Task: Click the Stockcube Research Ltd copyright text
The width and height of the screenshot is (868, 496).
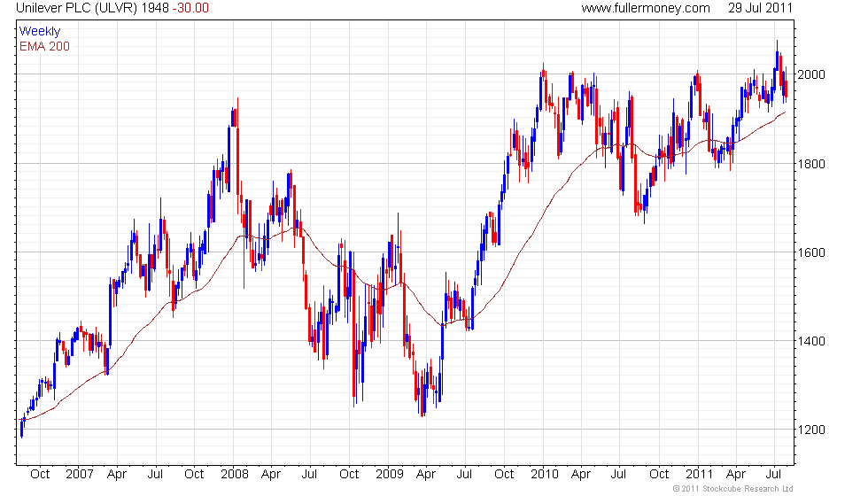Action: click(x=733, y=489)
